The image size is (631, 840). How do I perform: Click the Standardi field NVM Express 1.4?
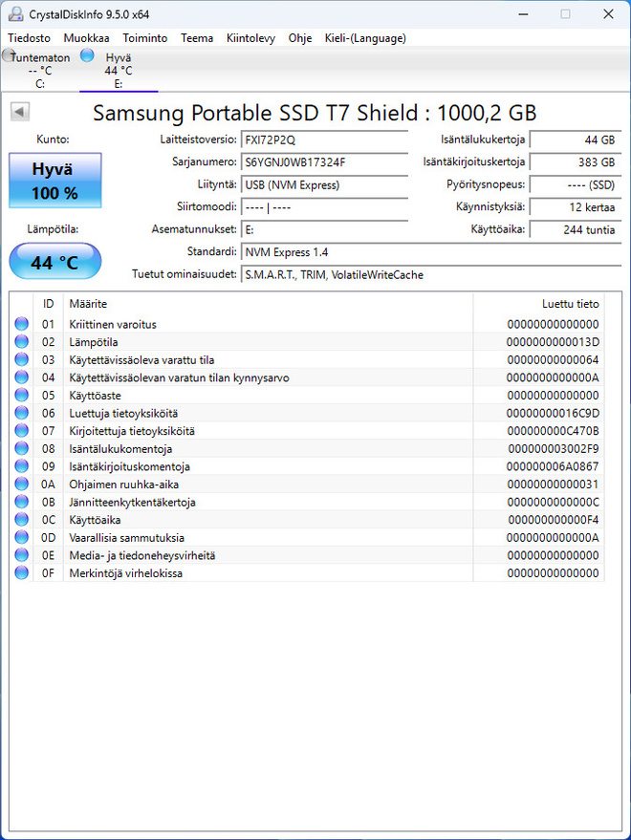click(431, 252)
